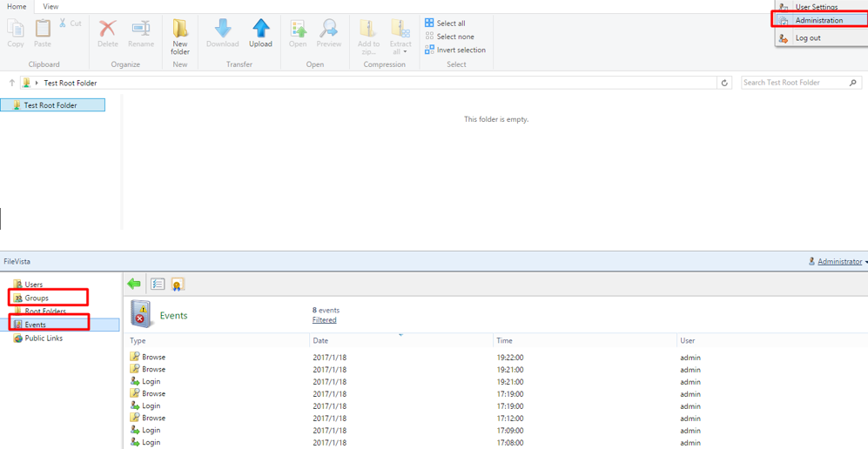This screenshot has width=868, height=449.
Task: Click the Delete red X icon
Action: [107, 28]
